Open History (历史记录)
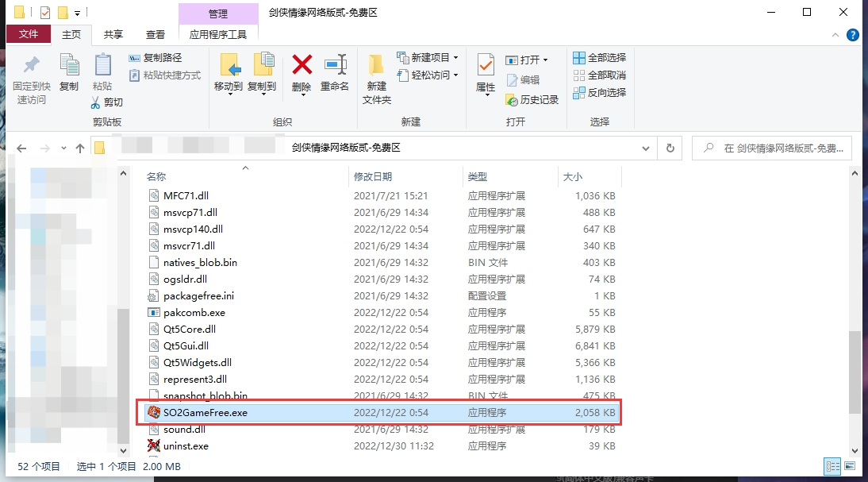Screen dimensions: 868x482 click(532, 100)
